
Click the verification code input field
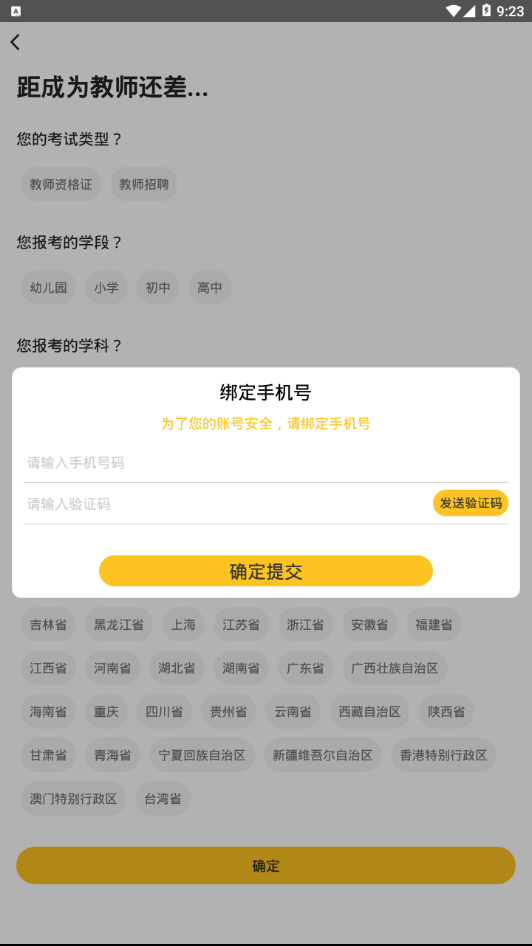coord(226,504)
